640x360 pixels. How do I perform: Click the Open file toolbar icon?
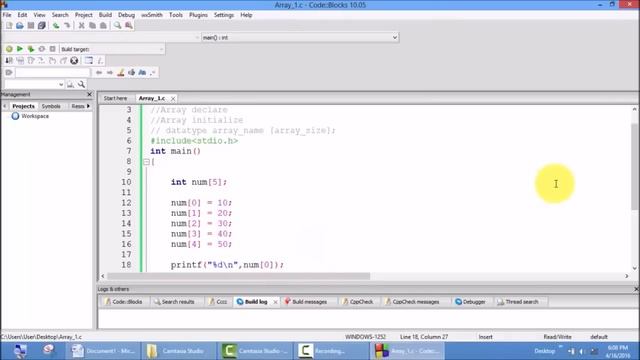pyautogui.click(x=20, y=26)
